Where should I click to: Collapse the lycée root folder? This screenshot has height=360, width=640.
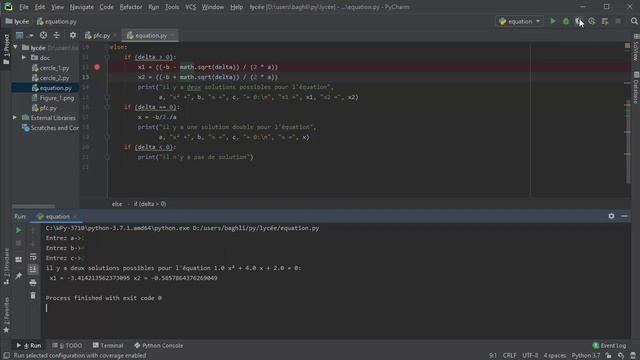(16, 47)
